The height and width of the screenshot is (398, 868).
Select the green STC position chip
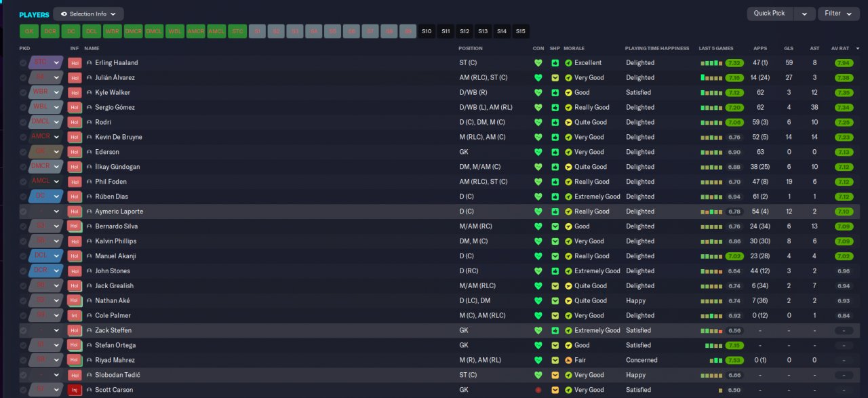(237, 31)
